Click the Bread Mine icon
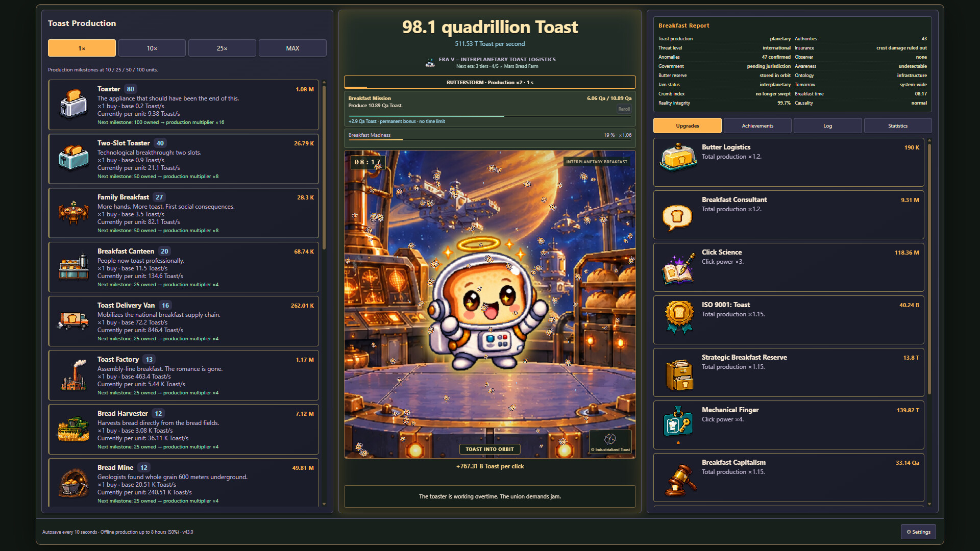 (x=73, y=483)
